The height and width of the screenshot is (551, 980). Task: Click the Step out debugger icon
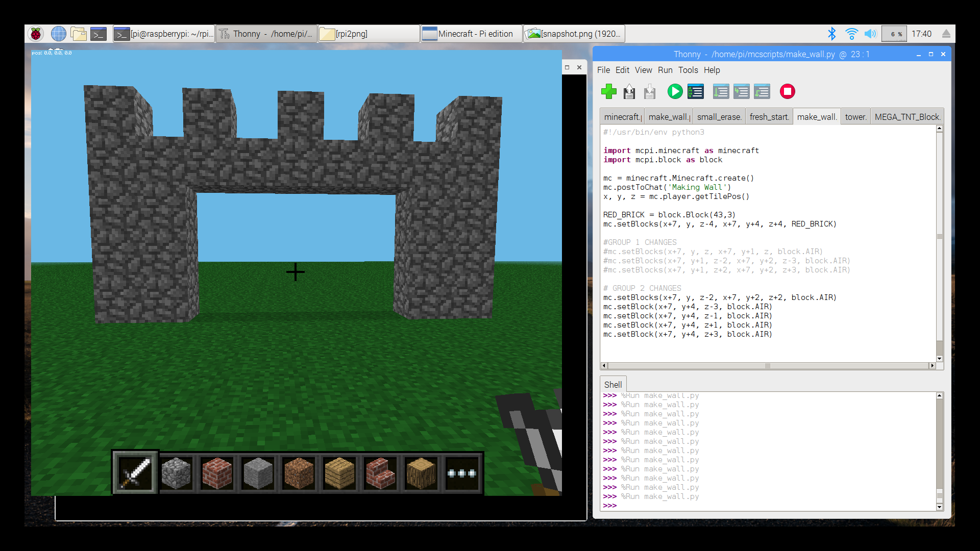(762, 92)
